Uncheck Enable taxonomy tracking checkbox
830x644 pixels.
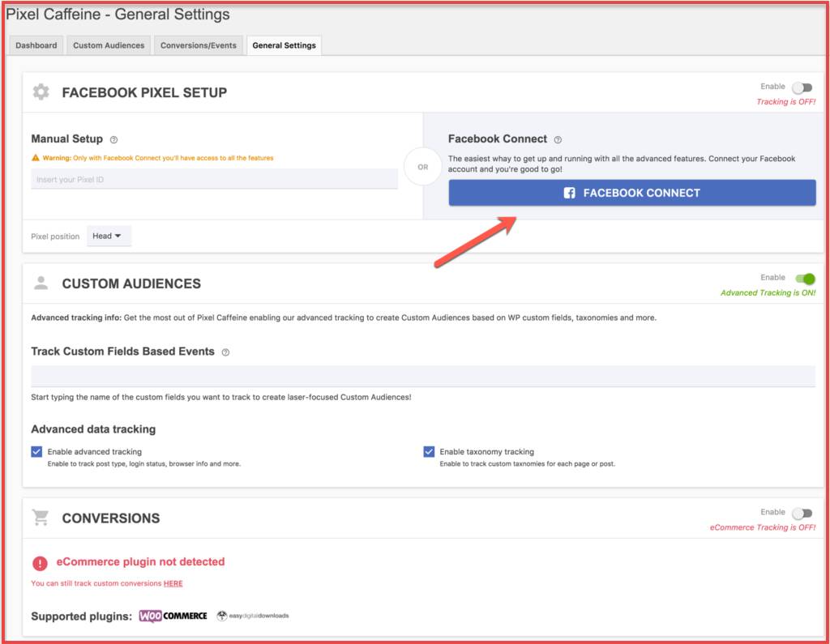click(429, 451)
